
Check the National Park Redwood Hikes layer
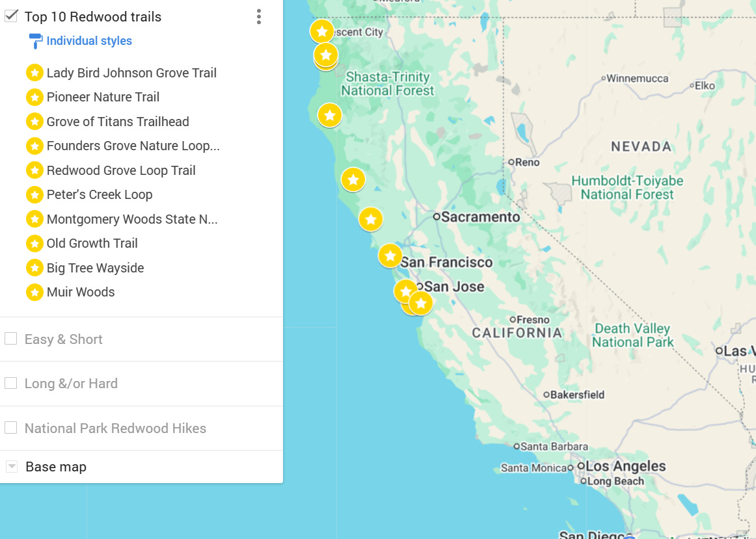point(10,428)
